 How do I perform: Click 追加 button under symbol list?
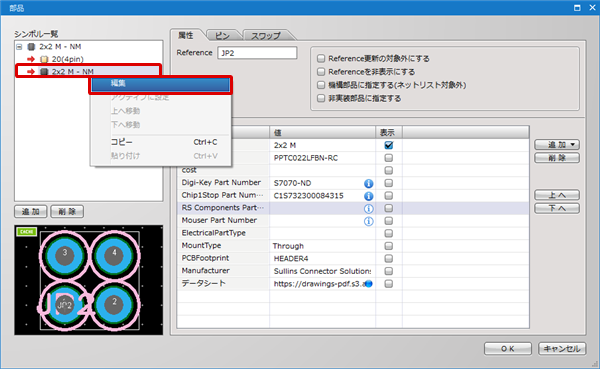click(x=31, y=211)
